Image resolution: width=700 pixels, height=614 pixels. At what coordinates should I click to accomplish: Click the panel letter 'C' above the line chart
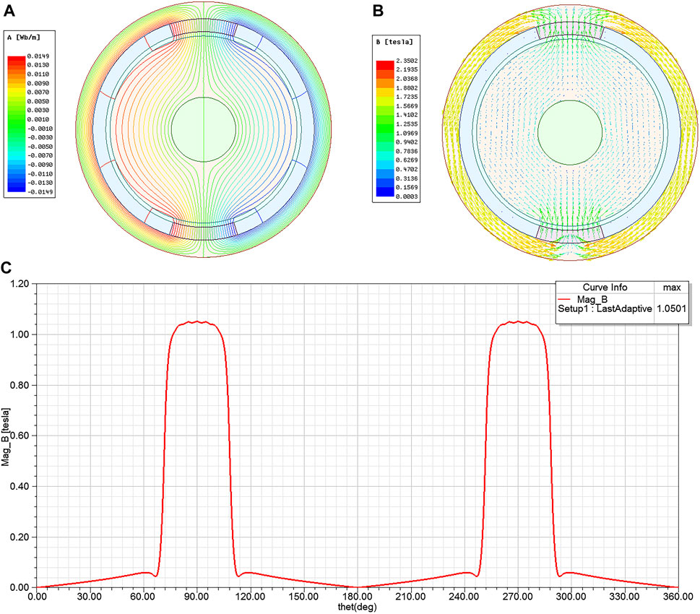coord(7,267)
